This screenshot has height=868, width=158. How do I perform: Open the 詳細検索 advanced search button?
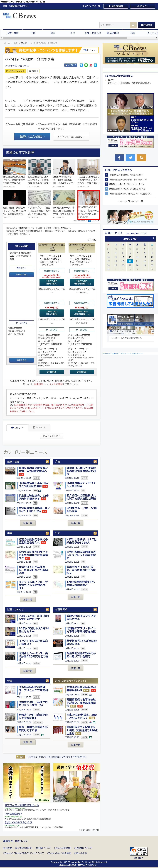point(146,25)
